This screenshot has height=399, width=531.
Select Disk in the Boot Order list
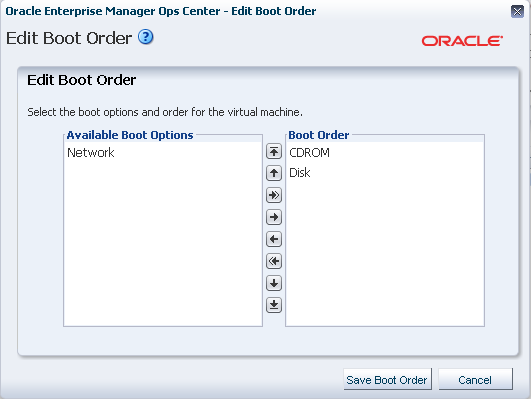click(385, 173)
